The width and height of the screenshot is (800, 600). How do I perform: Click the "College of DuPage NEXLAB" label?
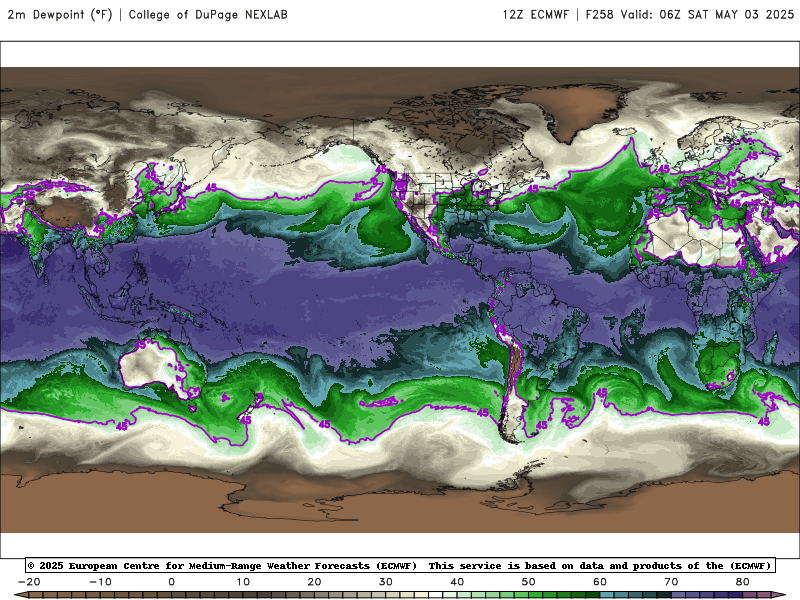click(208, 14)
